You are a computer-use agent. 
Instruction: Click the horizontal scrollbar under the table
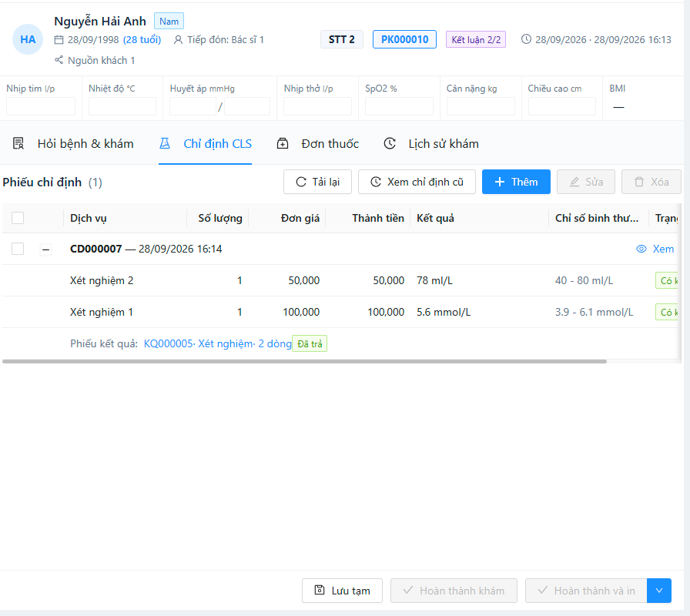(x=304, y=361)
